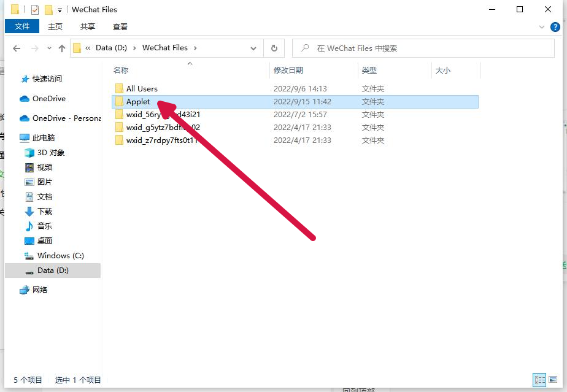Switch to the 共享 ribbon tab
The width and height of the screenshot is (567, 392).
click(88, 26)
